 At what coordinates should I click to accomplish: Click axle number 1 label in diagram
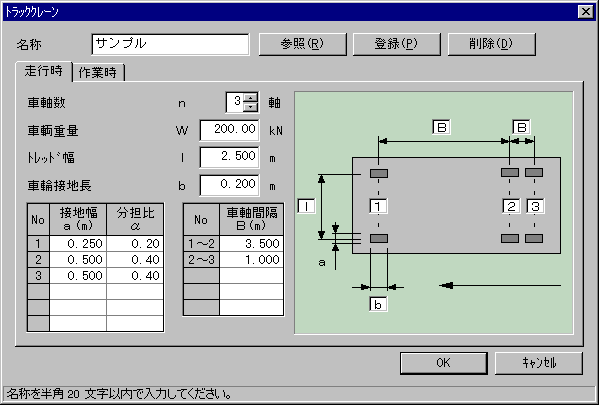coord(378,206)
